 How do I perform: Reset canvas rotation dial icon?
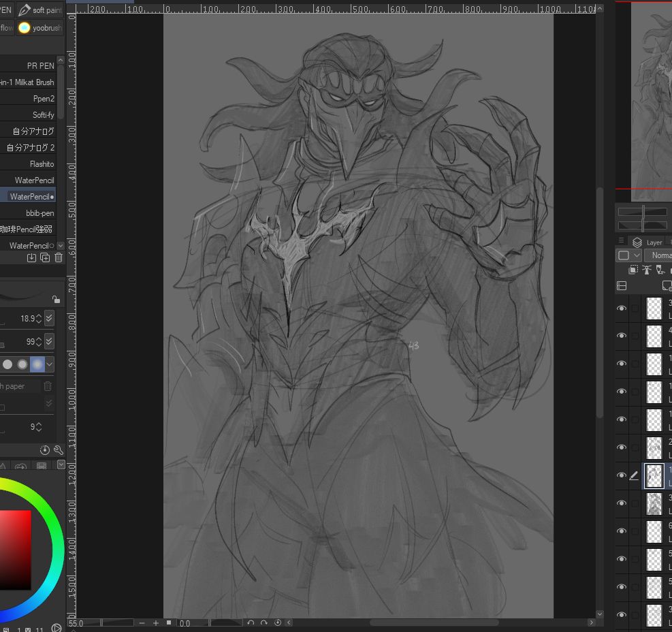(278, 622)
